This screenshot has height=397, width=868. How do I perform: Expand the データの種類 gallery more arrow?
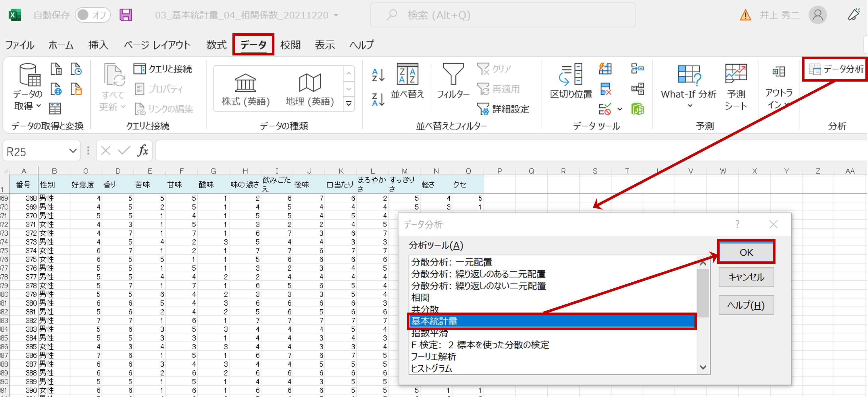[349, 104]
